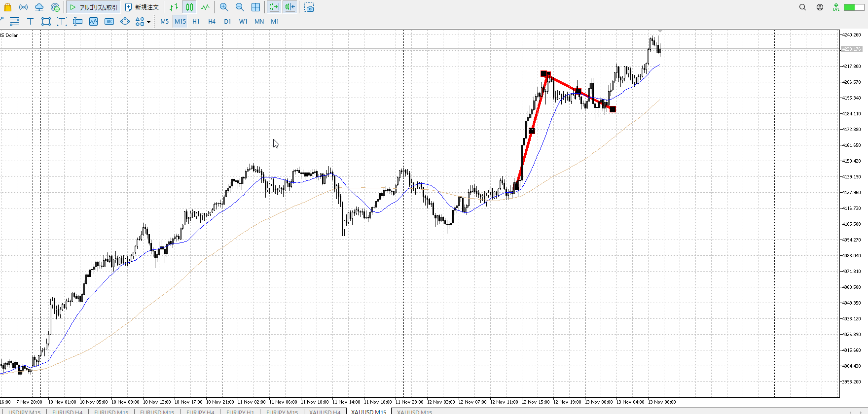Toggle the candlestick chart mode
Screen dimensions: 868x414
(189, 7)
